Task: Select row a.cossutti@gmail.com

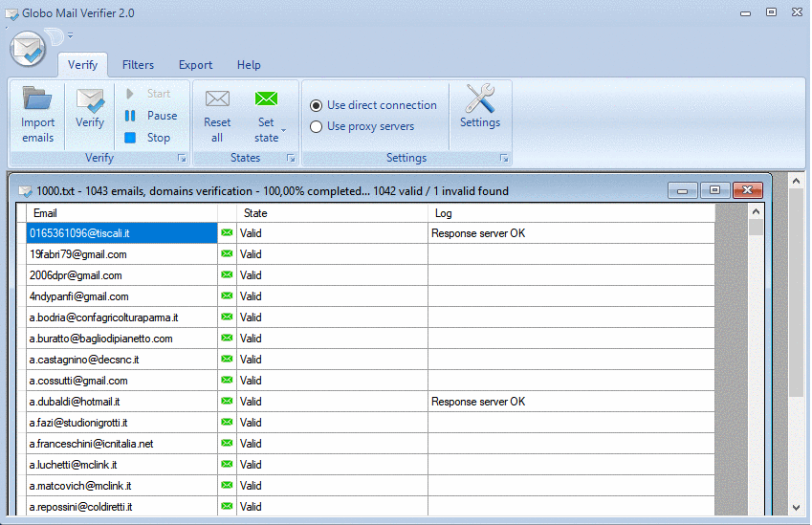Action: click(121, 381)
